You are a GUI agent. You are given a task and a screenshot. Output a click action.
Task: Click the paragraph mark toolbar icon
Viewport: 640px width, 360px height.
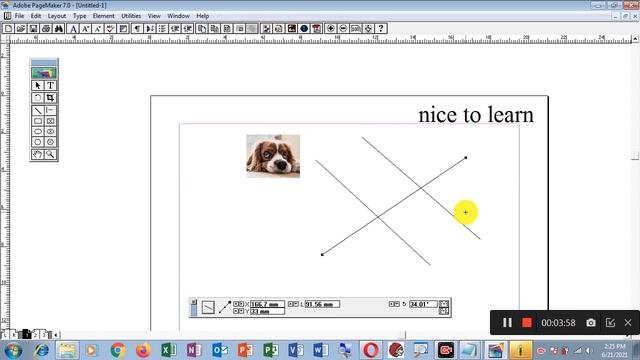coord(138,29)
